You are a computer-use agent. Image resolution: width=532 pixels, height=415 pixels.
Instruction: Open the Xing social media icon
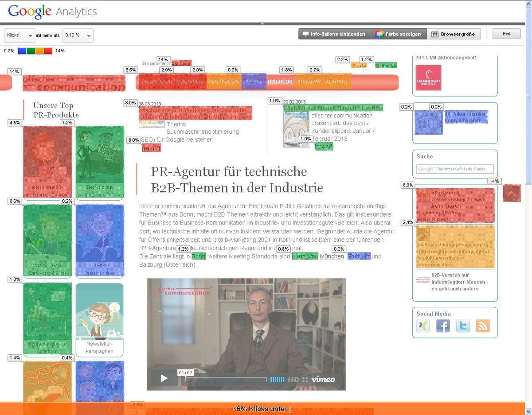point(423,326)
